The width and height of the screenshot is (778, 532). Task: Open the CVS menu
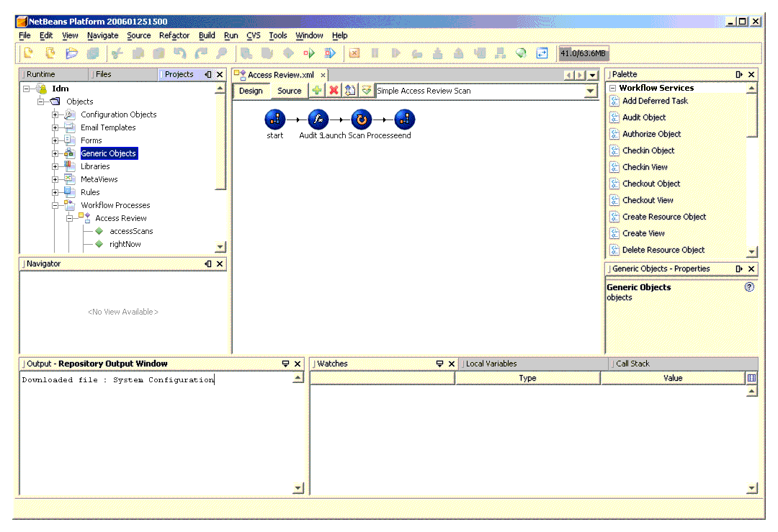click(253, 35)
